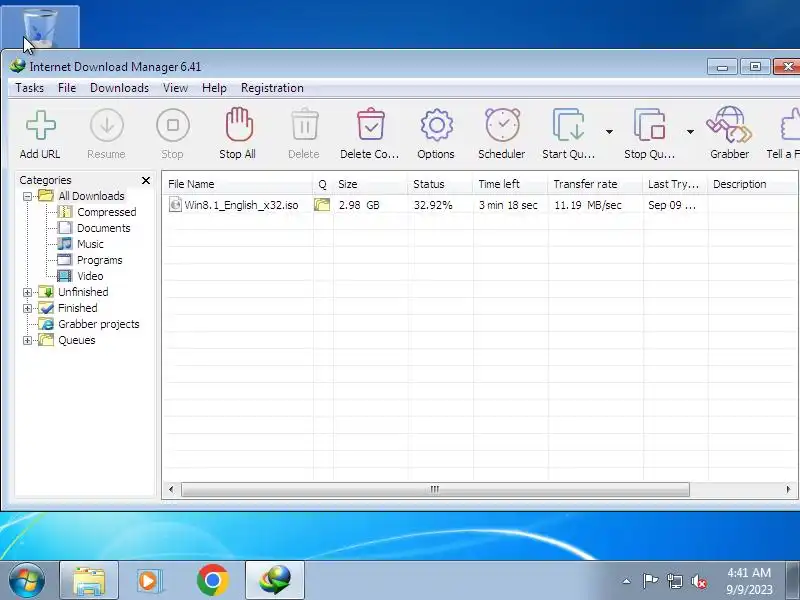Expand the Queues category node
Screen dimensions: 800x600
click(x=28, y=340)
